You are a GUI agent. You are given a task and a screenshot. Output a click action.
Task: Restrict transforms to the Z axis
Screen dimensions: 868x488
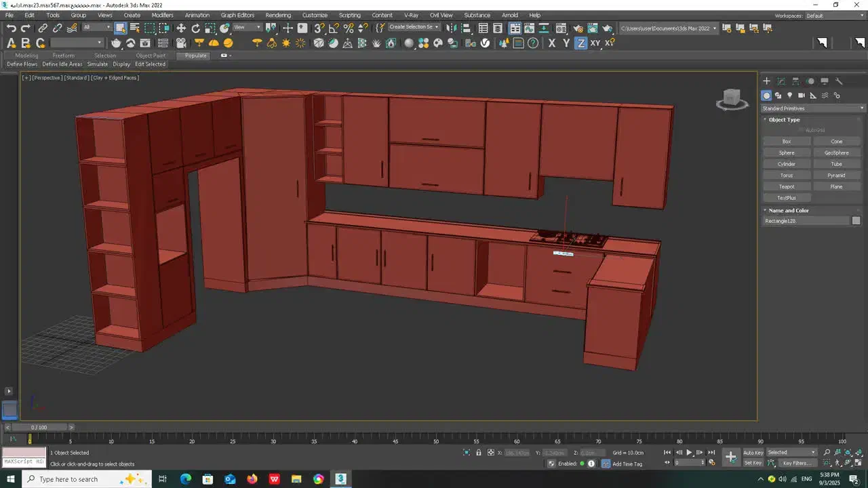click(x=580, y=43)
